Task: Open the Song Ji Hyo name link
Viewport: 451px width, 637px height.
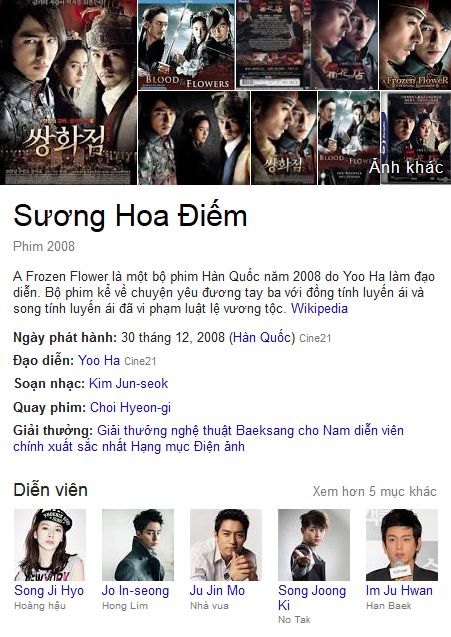Action: 49,590
